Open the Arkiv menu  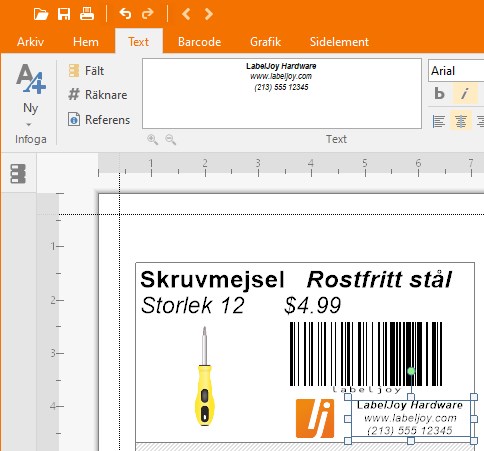point(30,42)
